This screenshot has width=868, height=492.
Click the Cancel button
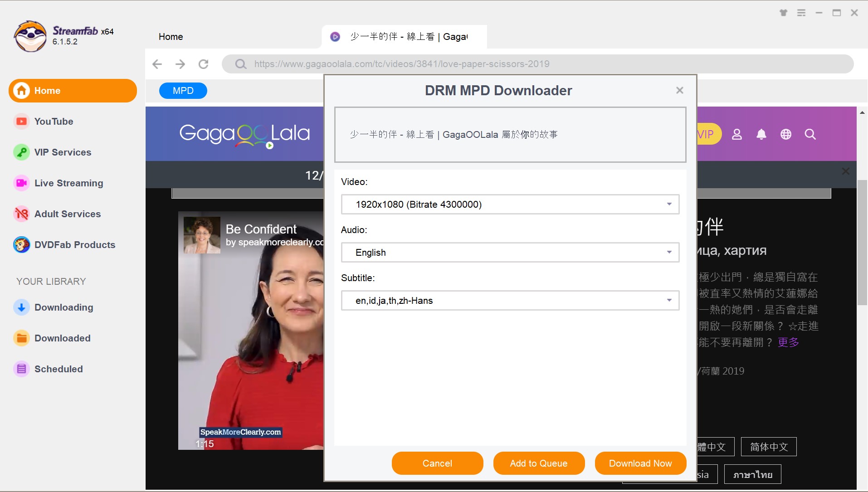(437, 463)
